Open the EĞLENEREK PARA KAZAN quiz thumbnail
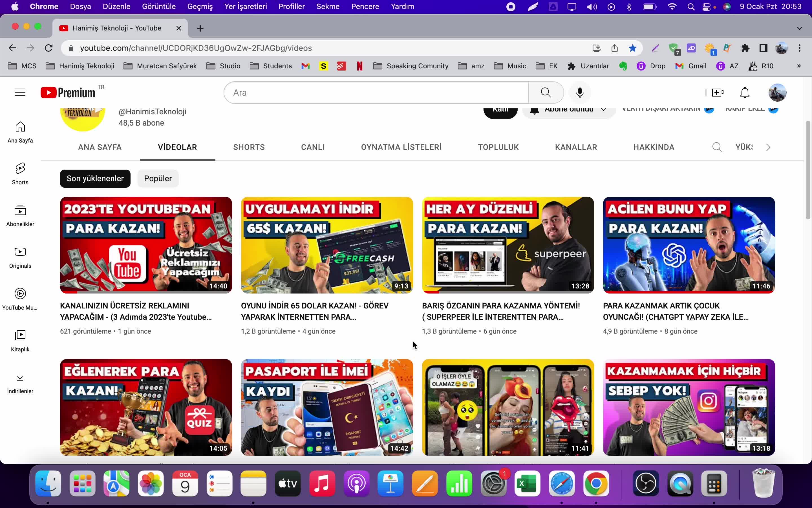 click(146, 407)
